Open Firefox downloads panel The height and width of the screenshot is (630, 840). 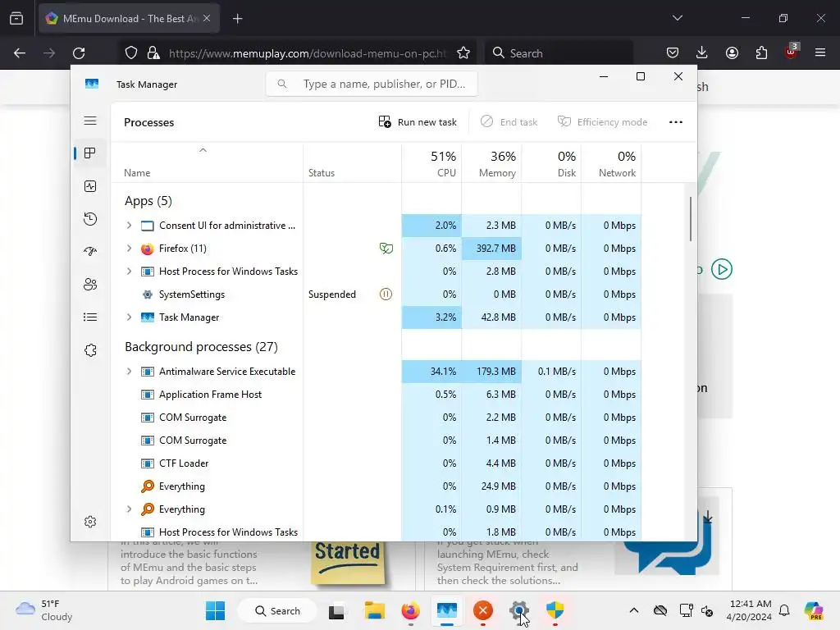click(702, 53)
